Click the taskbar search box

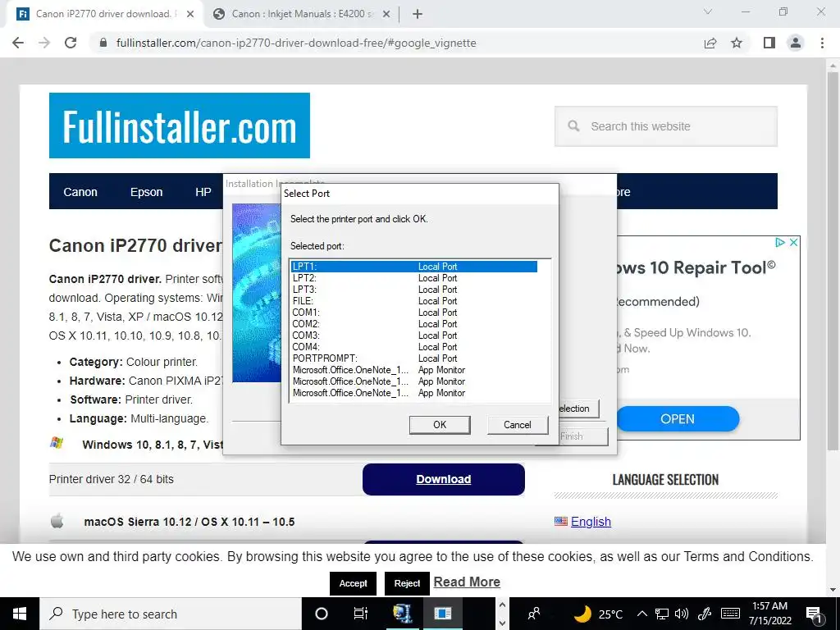(x=171, y=614)
